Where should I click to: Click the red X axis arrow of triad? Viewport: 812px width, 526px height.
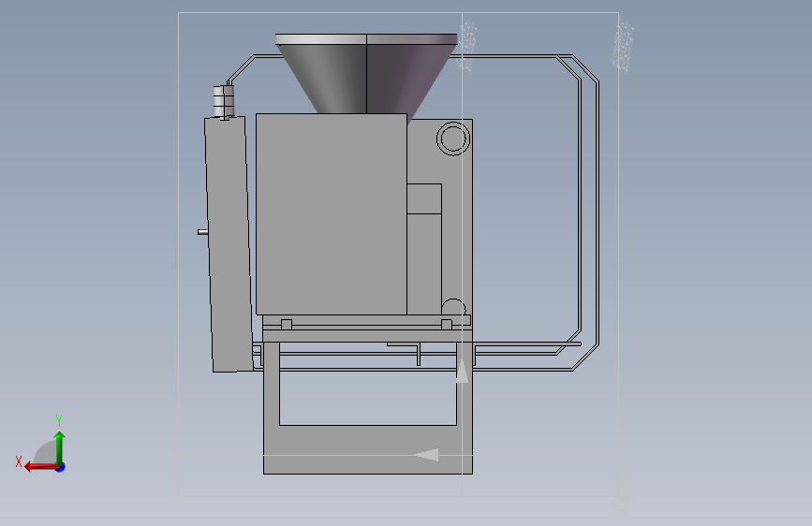(40, 467)
